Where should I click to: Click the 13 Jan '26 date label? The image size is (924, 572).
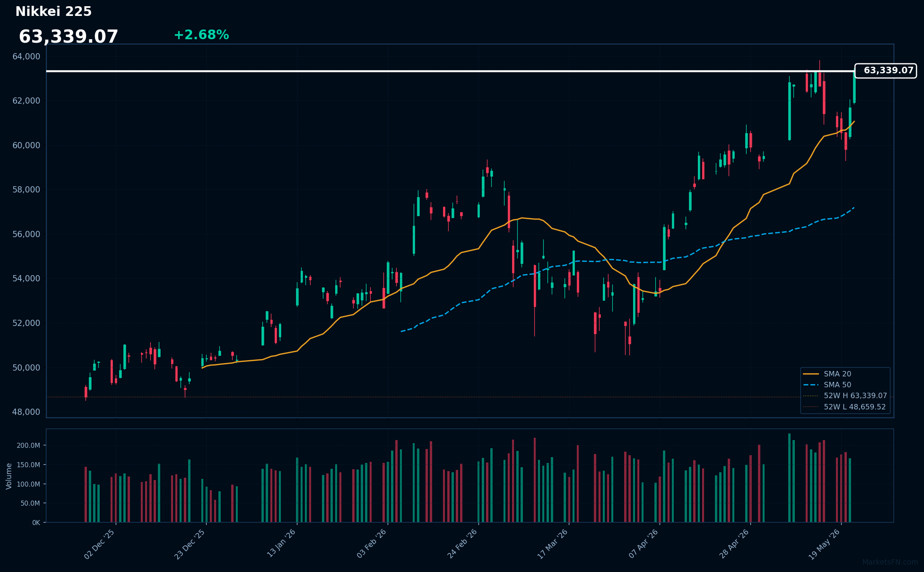pyautogui.click(x=281, y=544)
